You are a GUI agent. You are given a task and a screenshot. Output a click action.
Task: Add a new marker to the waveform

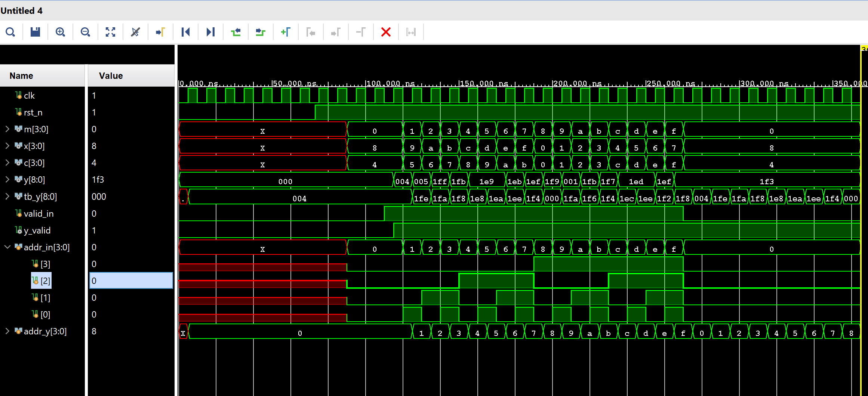286,32
